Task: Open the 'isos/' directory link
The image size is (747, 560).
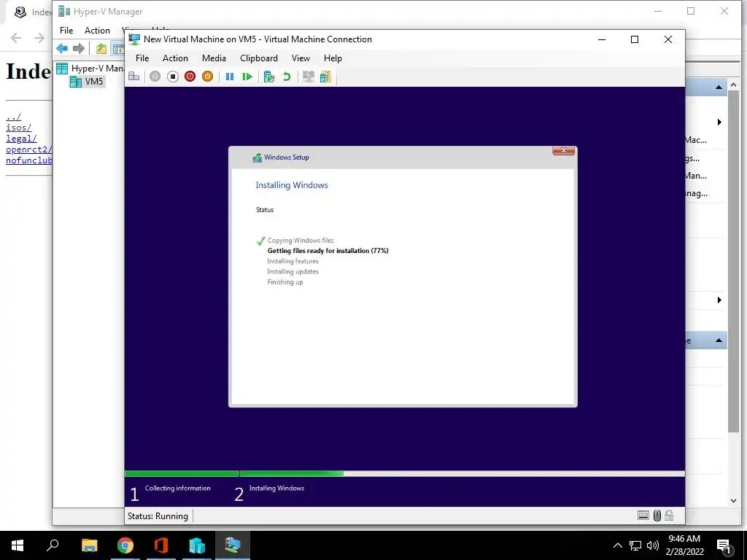Action: pos(18,128)
